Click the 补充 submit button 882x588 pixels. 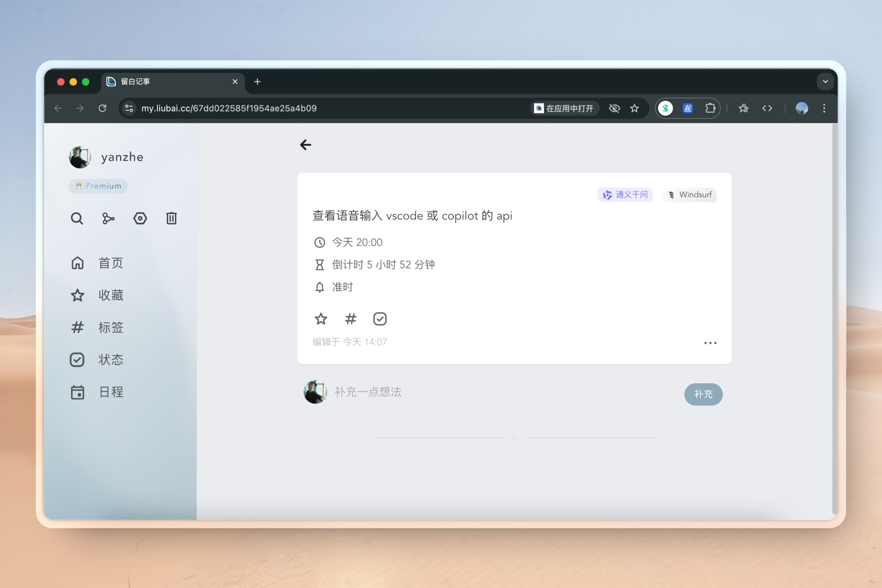pyautogui.click(x=703, y=394)
